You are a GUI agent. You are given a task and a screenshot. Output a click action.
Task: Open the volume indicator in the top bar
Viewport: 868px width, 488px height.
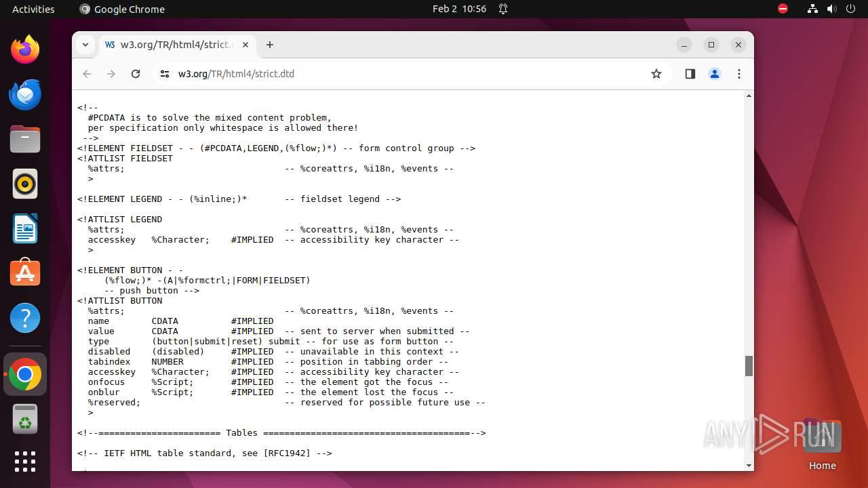pos(831,9)
